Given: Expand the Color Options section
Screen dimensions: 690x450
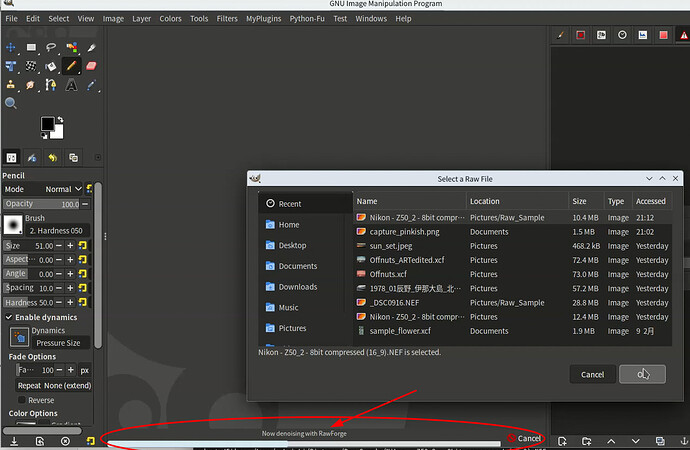Looking at the screenshot, I should point(33,413).
